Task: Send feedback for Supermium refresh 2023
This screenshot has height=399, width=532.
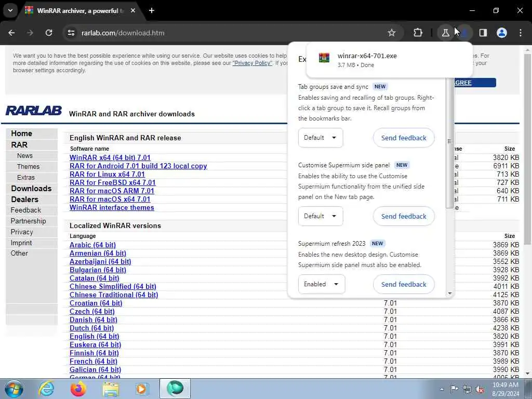Action: pos(404,284)
